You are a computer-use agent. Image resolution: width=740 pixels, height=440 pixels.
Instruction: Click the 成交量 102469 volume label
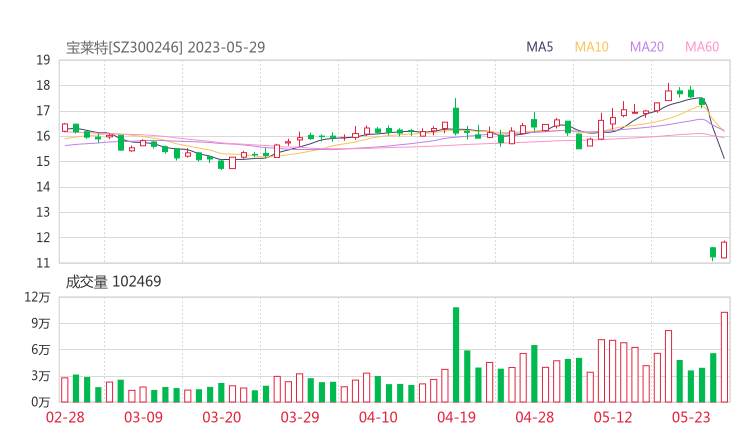[x=113, y=282]
